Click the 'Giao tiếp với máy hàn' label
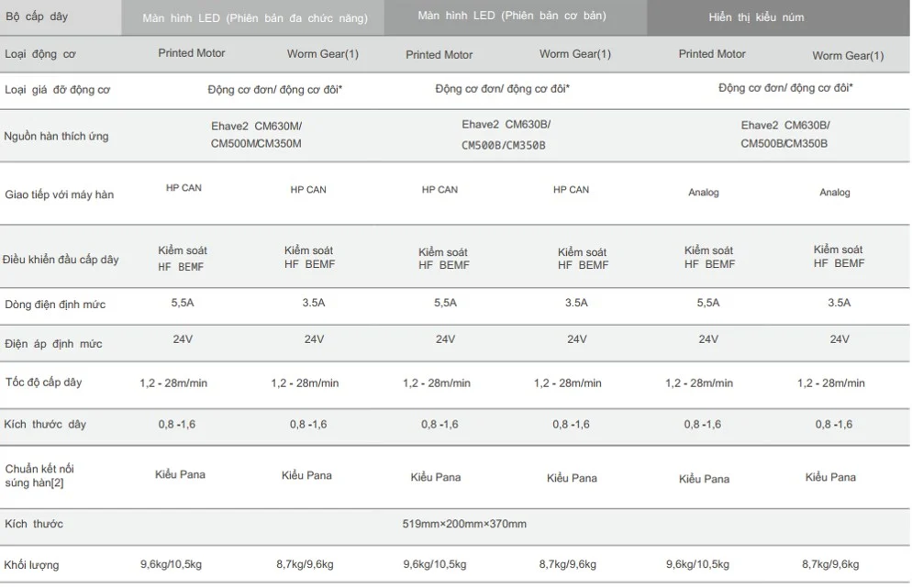 click(60, 194)
